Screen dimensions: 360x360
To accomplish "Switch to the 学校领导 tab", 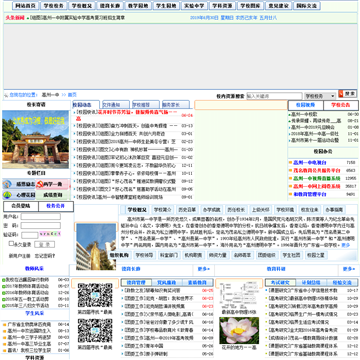I will click(x=144, y=255).
